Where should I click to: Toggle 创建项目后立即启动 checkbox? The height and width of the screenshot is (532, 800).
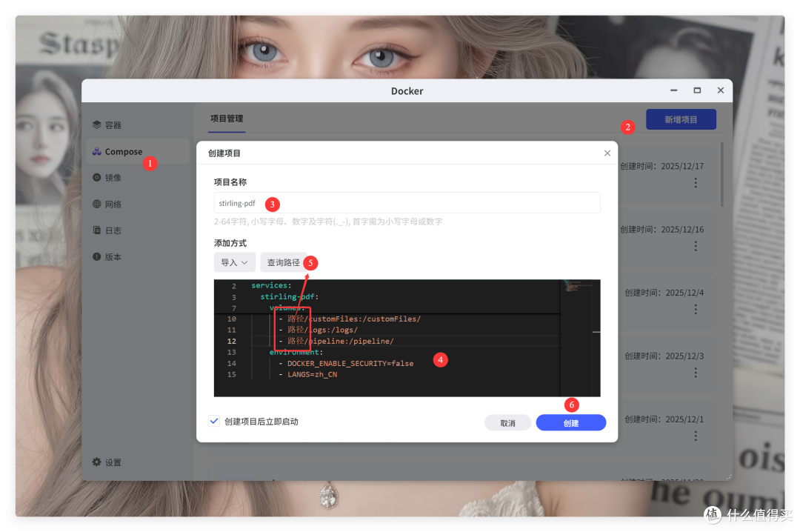[214, 421]
